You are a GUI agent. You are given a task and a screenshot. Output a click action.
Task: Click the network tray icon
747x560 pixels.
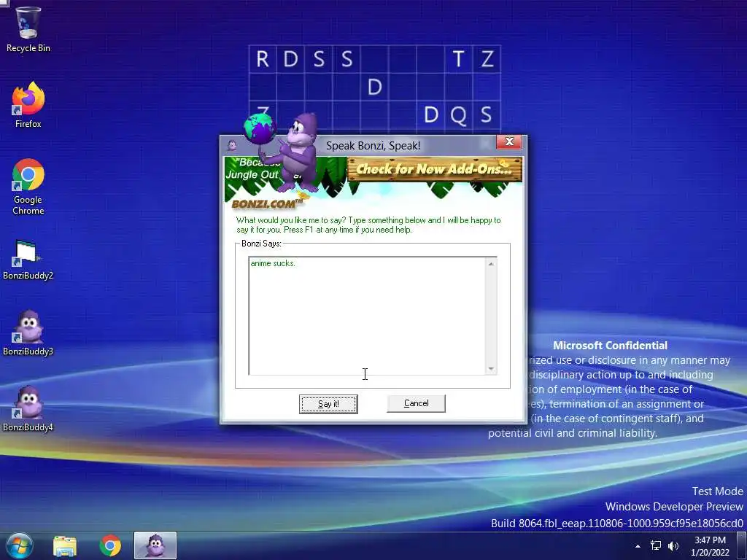[x=656, y=545]
